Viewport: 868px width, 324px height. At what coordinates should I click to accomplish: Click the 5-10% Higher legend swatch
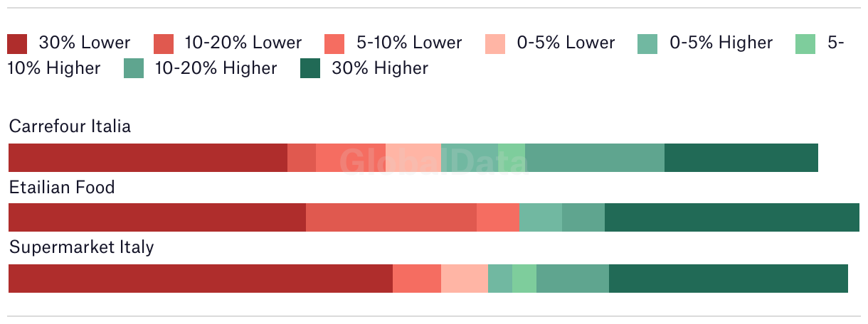pos(805,43)
